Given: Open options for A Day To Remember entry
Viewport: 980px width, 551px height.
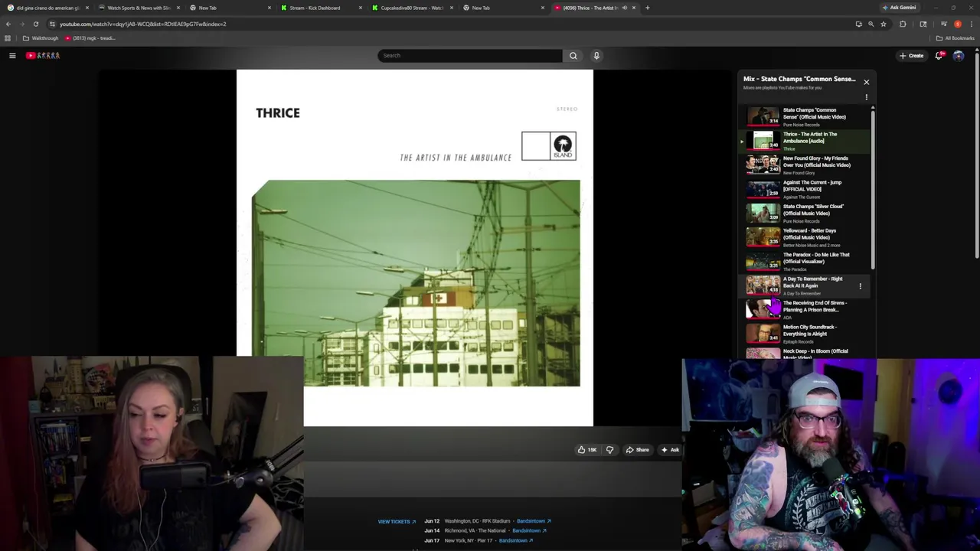Looking at the screenshot, I should pos(860,286).
